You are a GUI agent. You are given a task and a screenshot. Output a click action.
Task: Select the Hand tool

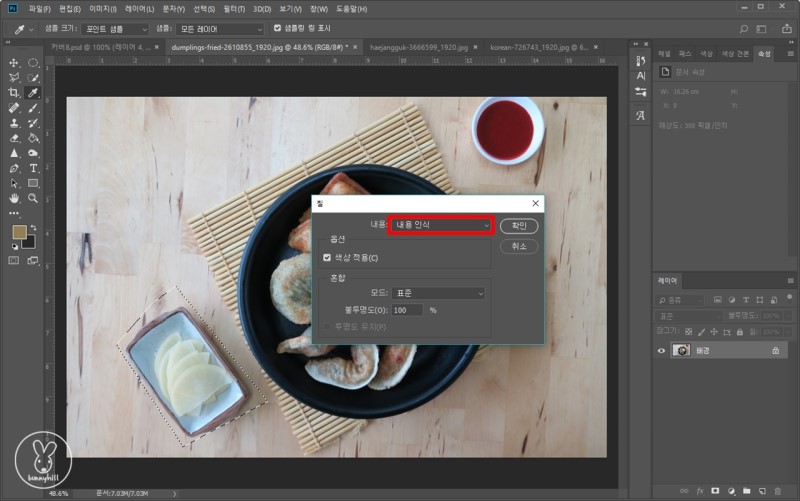click(14, 198)
